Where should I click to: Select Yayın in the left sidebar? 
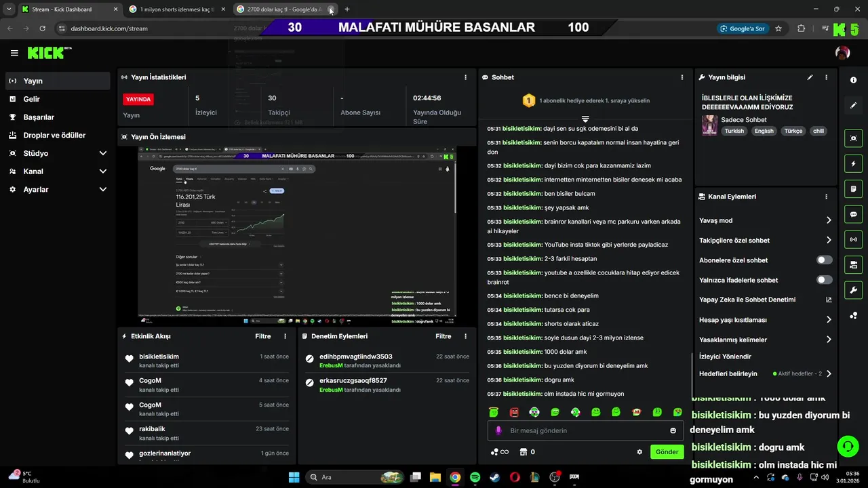click(x=58, y=81)
